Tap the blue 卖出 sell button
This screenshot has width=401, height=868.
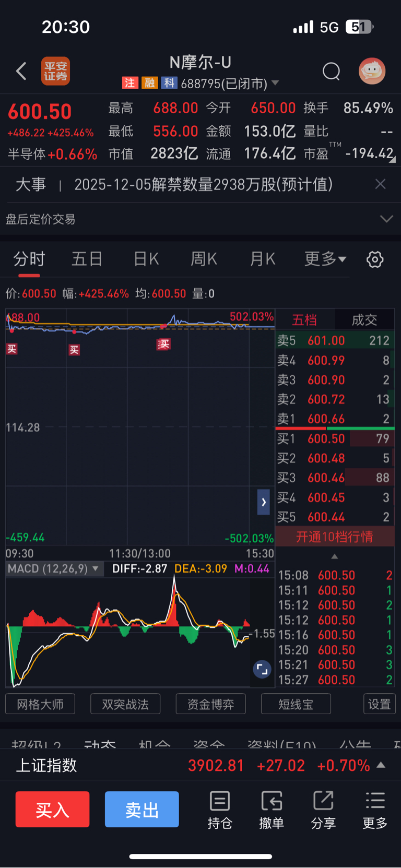click(x=142, y=810)
